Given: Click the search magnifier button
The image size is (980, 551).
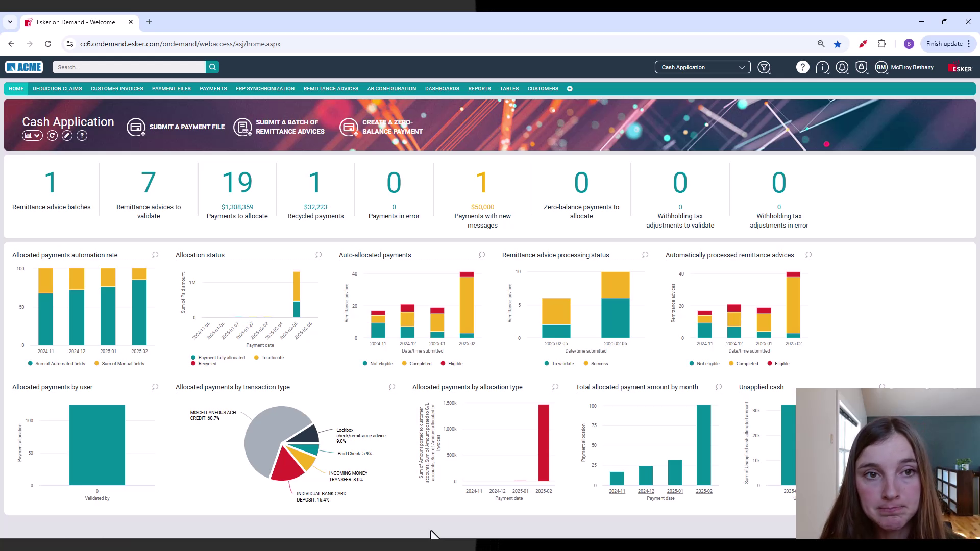Looking at the screenshot, I should 212,67.
